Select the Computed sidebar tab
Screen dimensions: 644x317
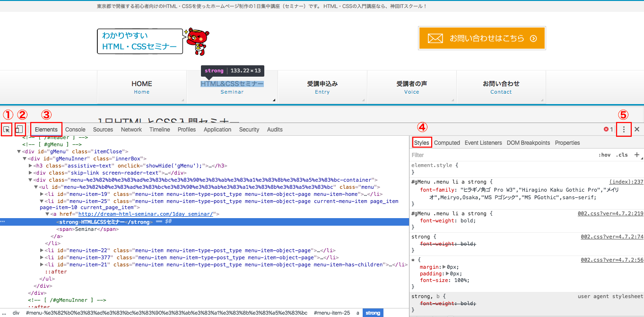[447, 142]
